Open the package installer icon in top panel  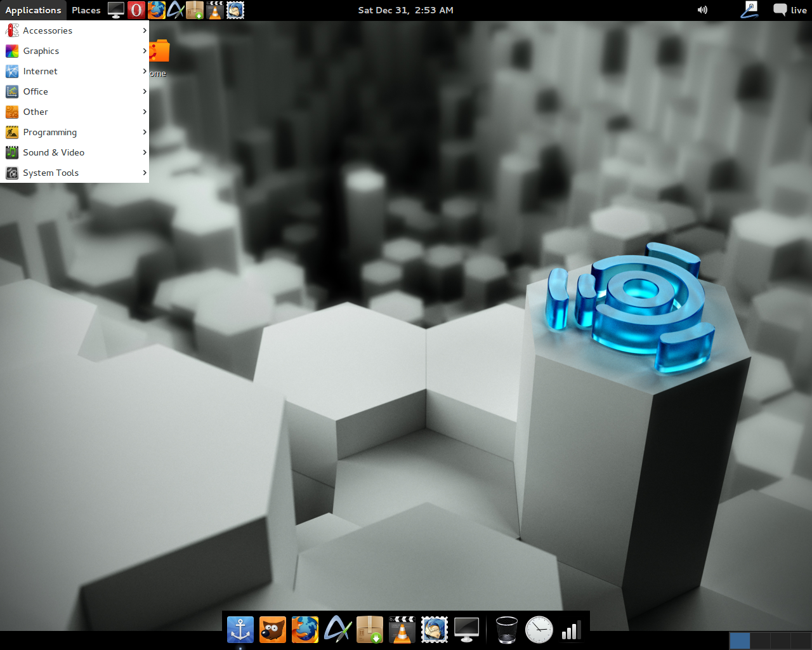click(195, 10)
